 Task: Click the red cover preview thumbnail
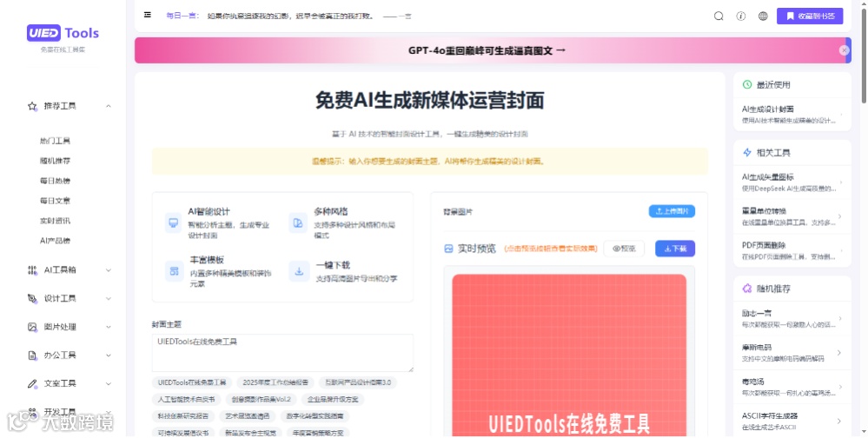coord(569,355)
